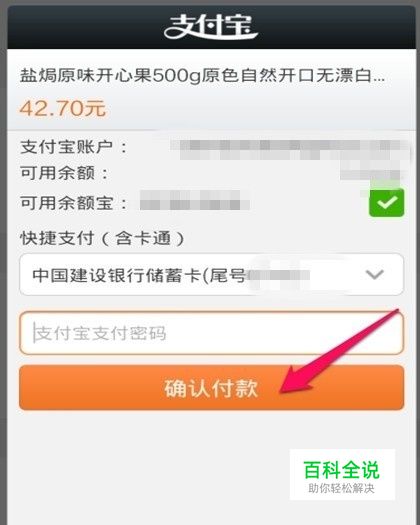Viewport: 420px width, 525px height.
Task: Tap the blurred 余额宝 amount
Action: point(194,200)
